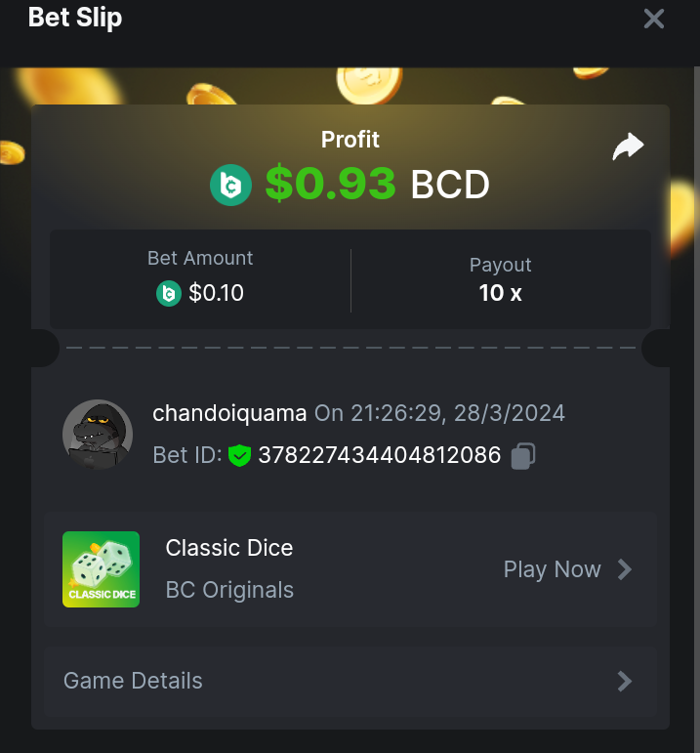The image size is (700, 753).
Task: Click the BCD coin icon beside $0.10
Action: (x=169, y=293)
